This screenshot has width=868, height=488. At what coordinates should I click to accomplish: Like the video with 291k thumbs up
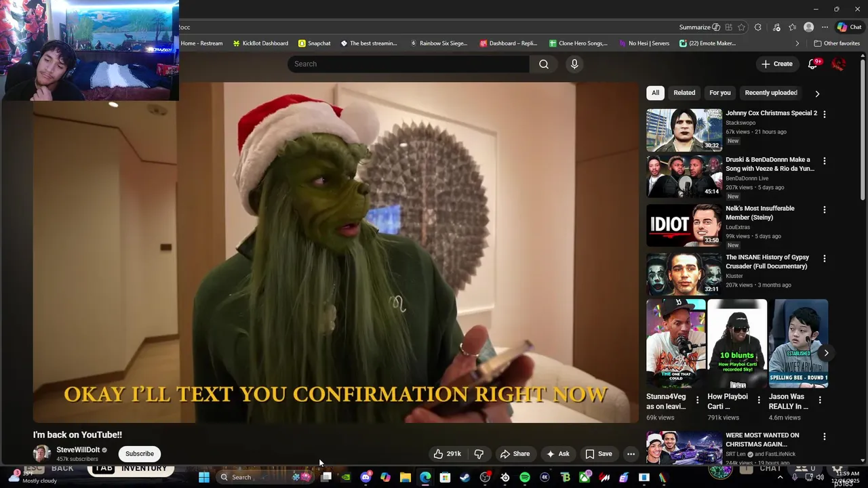point(447,454)
